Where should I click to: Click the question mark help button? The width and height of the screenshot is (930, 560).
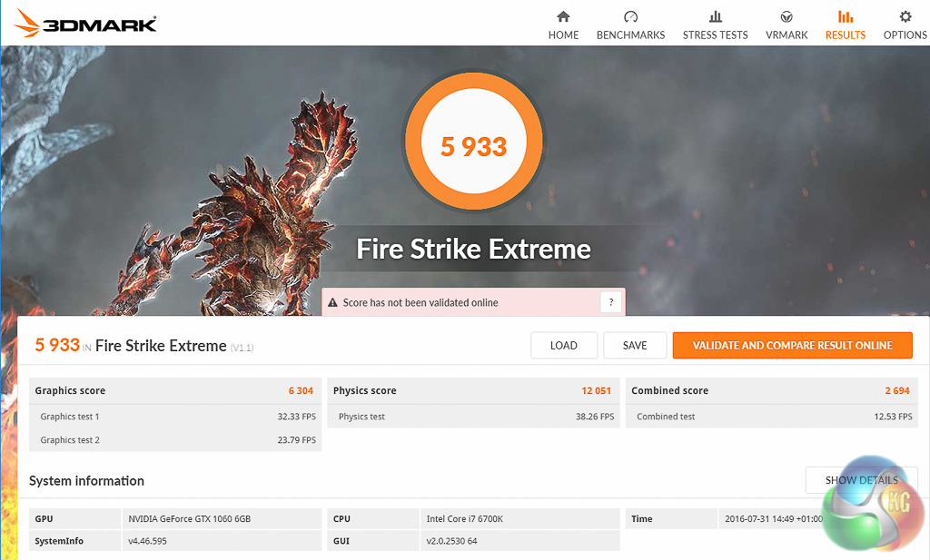pyautogui.click(x=611, y=302)
